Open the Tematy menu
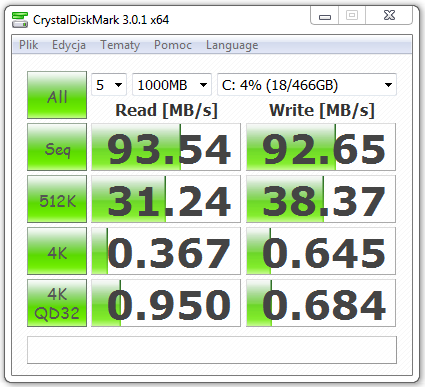Screen dimensions: 425x387 click(120, 45)
